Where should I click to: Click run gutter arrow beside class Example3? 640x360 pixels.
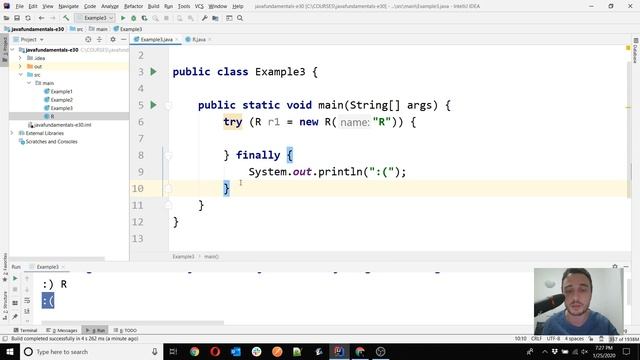(x=153, y=72)
